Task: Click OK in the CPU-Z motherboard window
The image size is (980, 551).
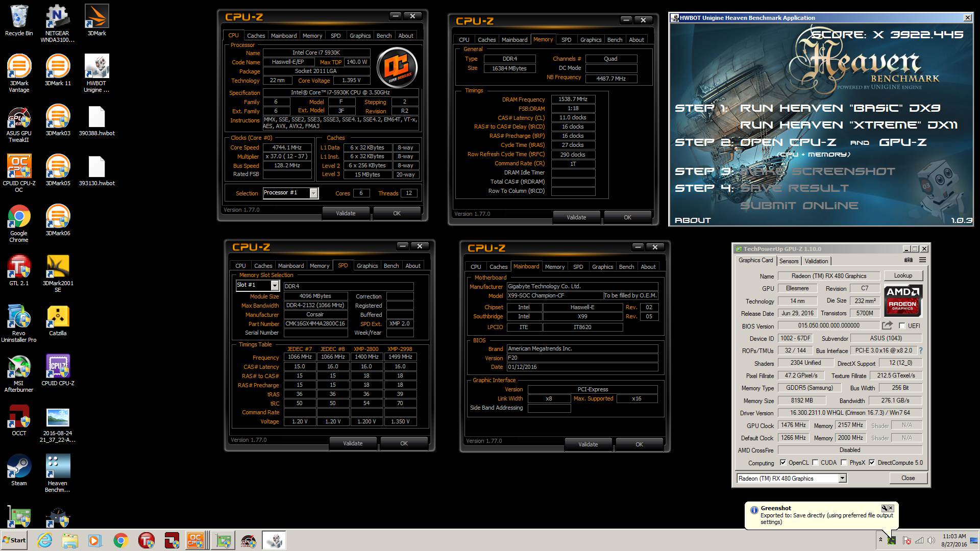Action: 639,444
